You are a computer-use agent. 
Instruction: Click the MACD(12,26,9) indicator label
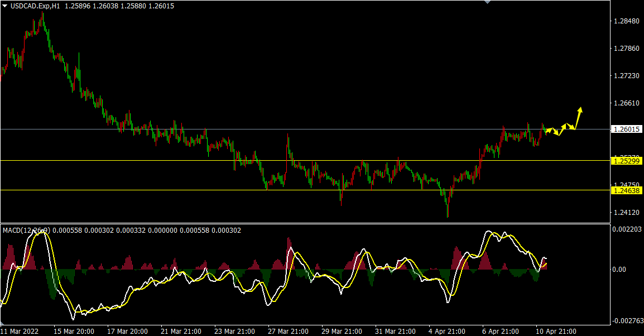click(26, 230)
